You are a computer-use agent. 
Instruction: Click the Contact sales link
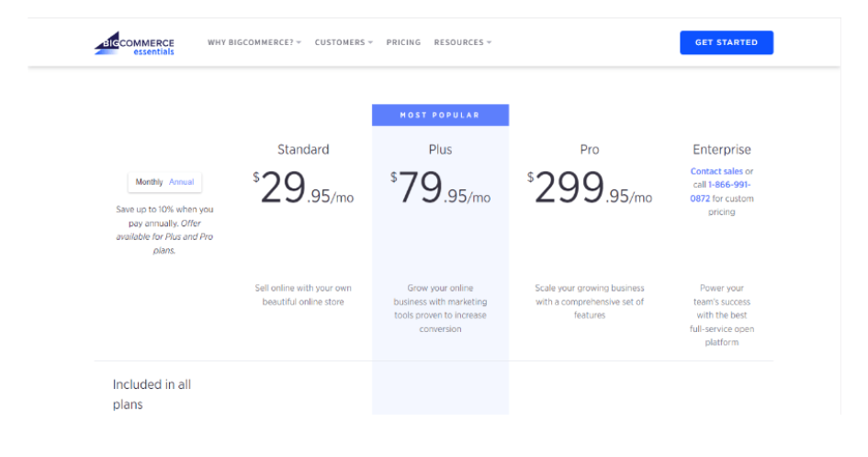pyautogui.click(x=716, y=171)
